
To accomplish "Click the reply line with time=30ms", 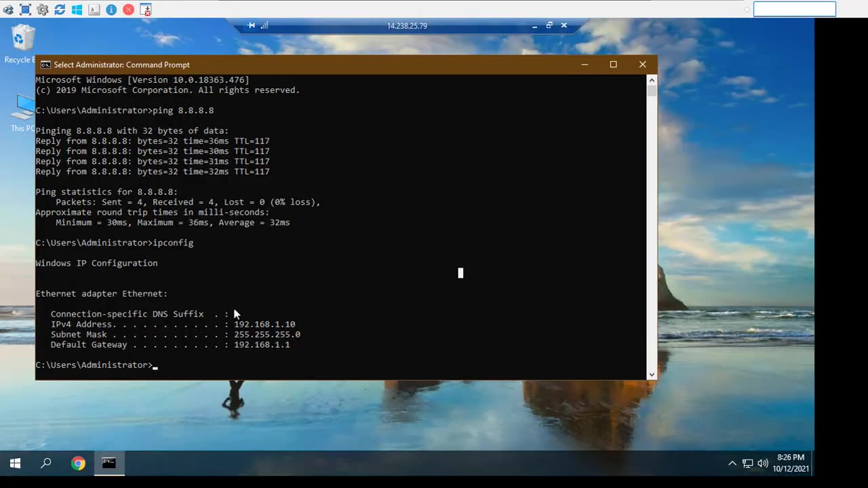I will click(153, 151).
